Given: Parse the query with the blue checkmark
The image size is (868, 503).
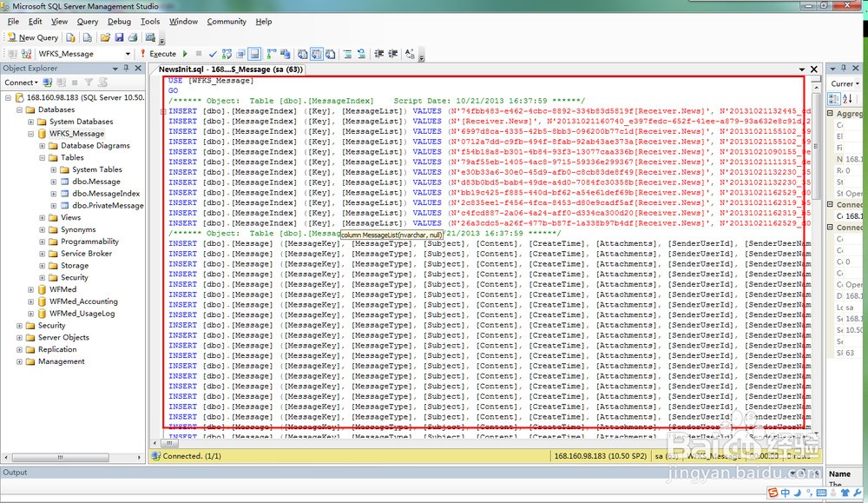Looking at the screenshot, I should [x=213, y=54].
